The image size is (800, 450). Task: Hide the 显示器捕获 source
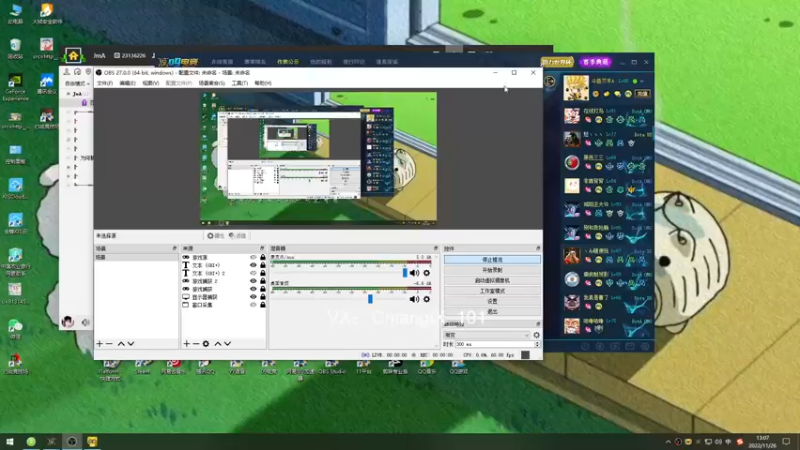253,297
